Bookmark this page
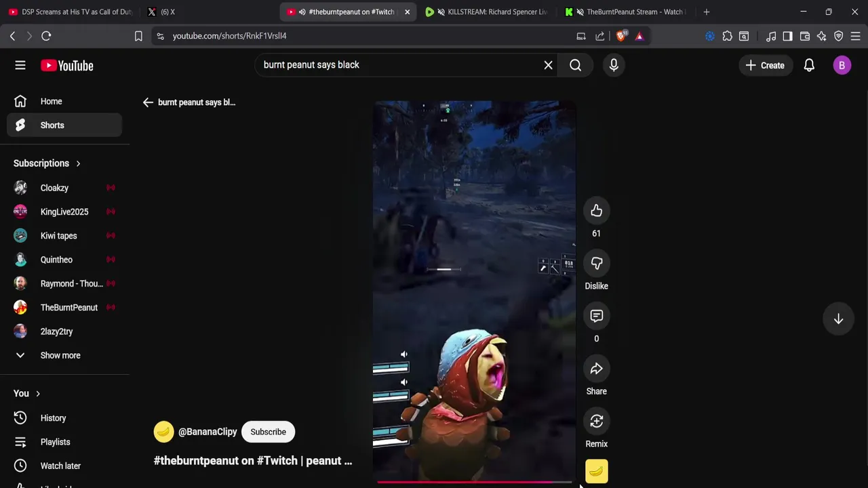 [x=138, y=36]
